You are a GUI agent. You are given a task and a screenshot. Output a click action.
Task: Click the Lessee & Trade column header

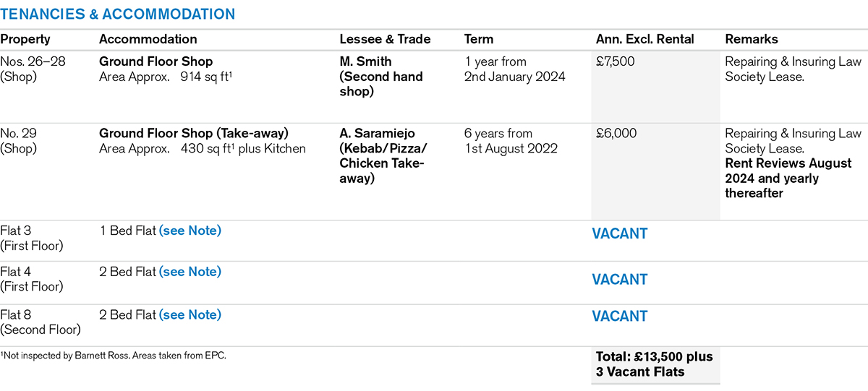tap(385, 40)
